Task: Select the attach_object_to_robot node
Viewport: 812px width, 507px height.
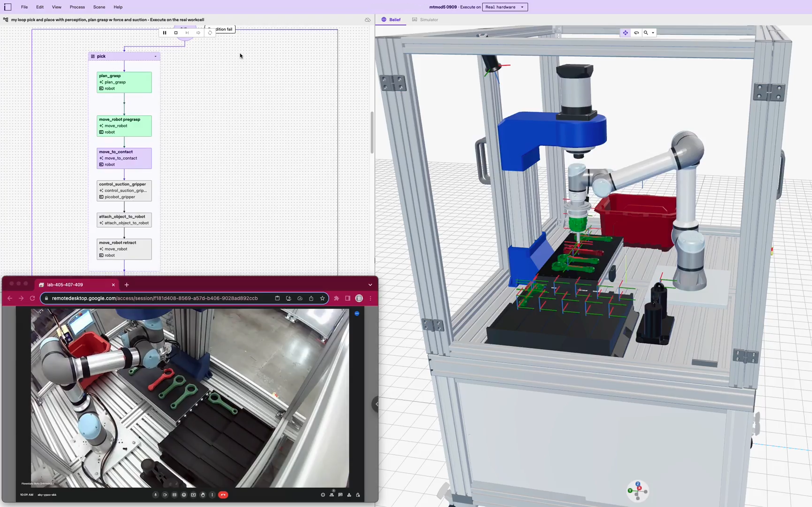Action: (x=124, y=220)
